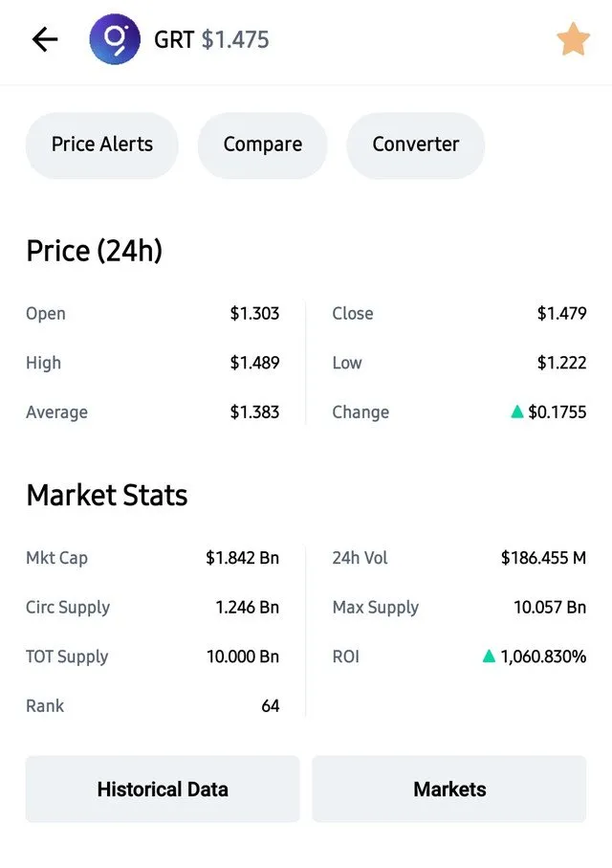Open the Converter tool
Viewport: 612px width, 868px height.
pyautogui.click(x=416, y=145)
